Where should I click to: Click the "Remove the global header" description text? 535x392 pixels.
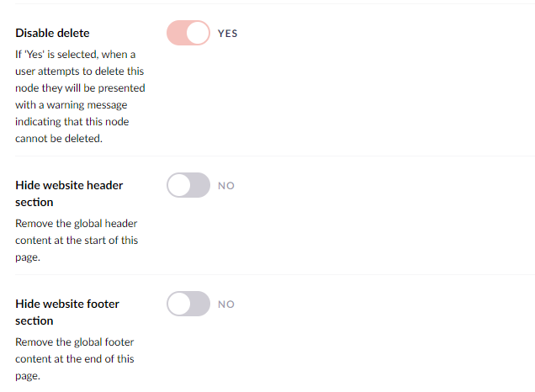(x=76, y=224)
